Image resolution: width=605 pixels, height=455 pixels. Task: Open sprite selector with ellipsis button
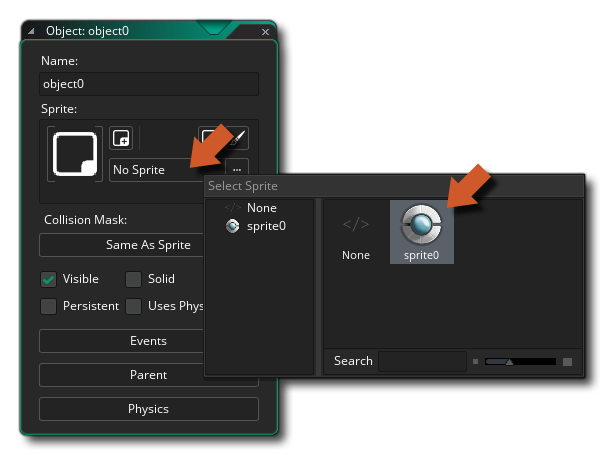237,169
